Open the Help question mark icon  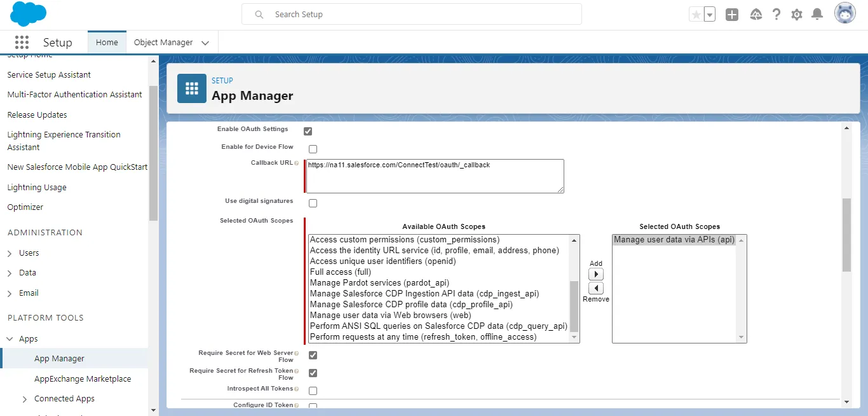776,15
